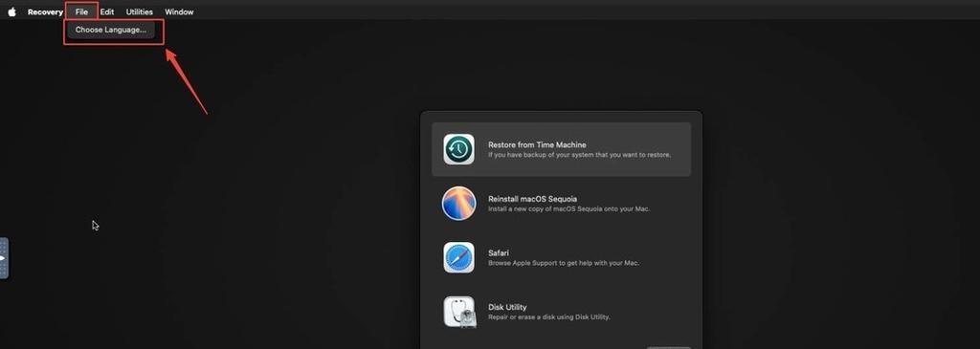This screenshot has width=980, height=349.
Task: Select the Safari option title
Action: [x=498, y=252]
